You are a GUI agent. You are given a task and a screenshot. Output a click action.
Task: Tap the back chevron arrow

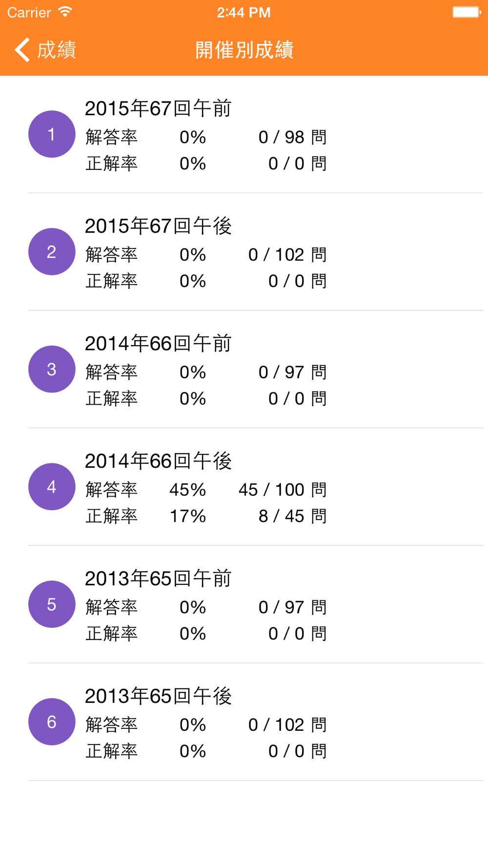[22, 50]
